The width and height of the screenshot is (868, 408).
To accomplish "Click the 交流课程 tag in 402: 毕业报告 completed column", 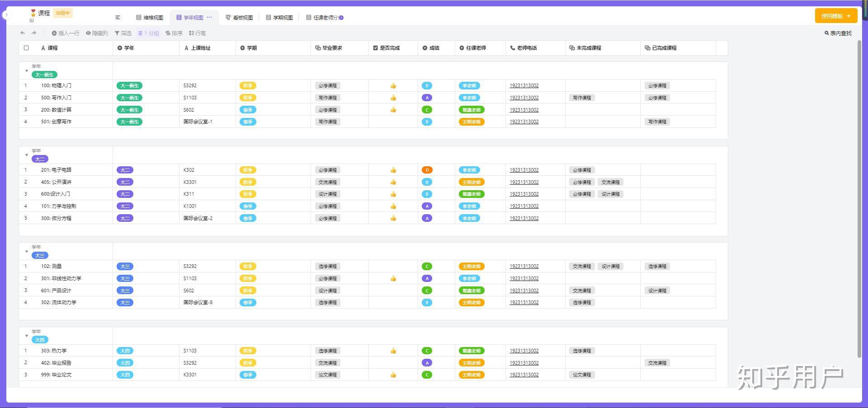I will click(x=657, y=363).
